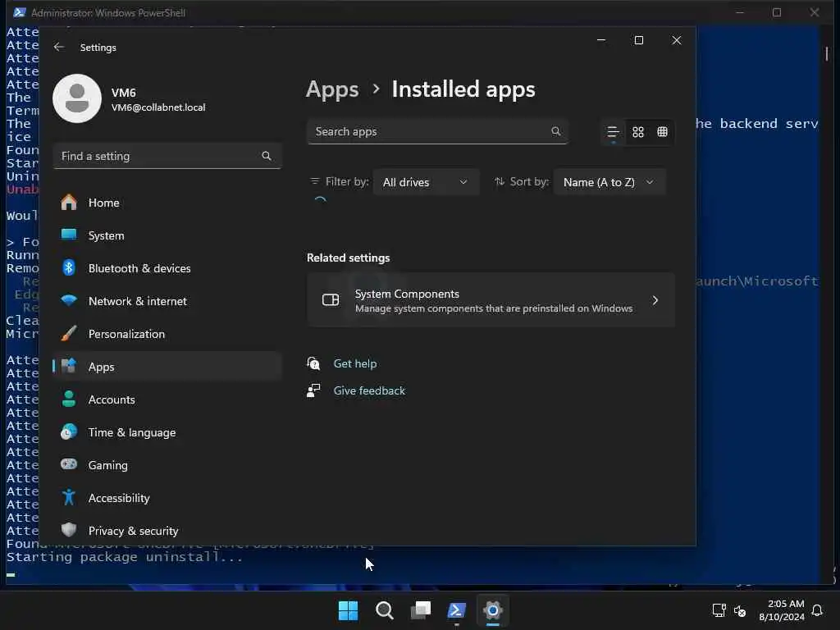The image size is (840, 630).
Task: Minimize the Settings window
Action: (x=601, y=40)
